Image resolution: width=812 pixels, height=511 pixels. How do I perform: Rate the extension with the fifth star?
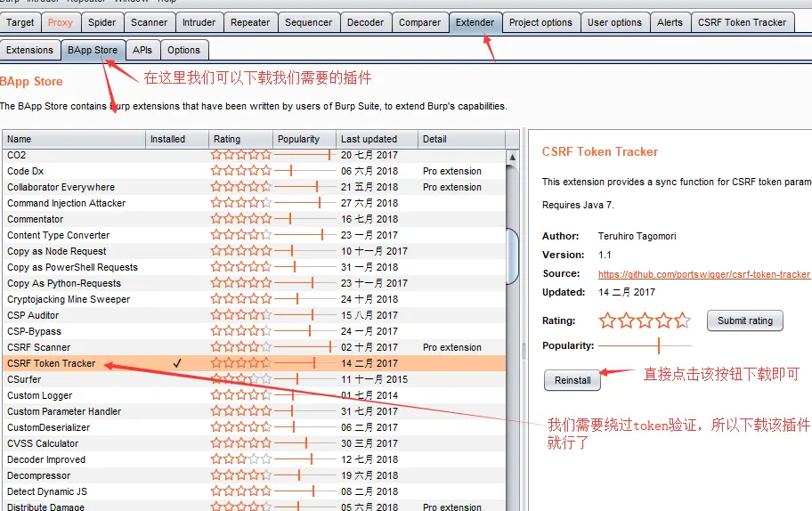coord(682,321)
